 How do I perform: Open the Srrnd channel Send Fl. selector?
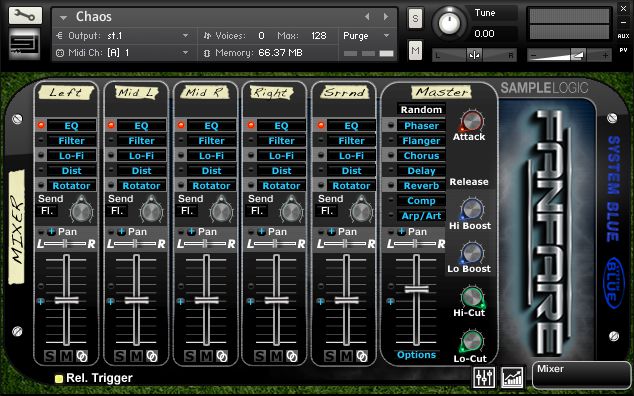[327, 211]
